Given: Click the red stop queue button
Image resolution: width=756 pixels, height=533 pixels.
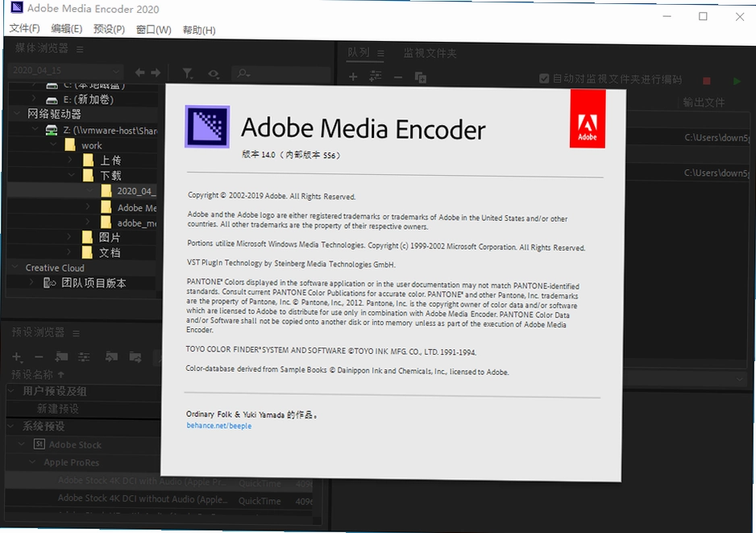Looking at the screenshot, I should click(706, 81).
